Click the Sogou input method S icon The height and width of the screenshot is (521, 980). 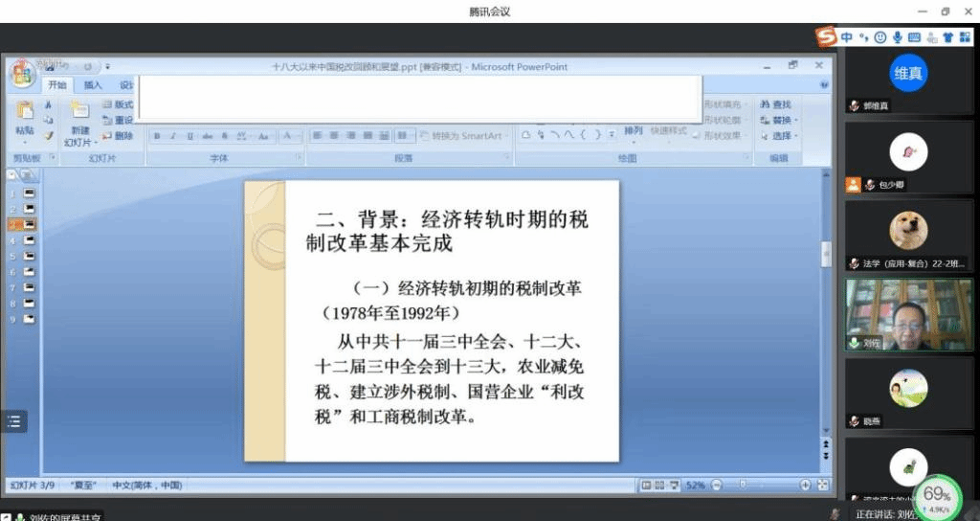[x=826, y=36]
